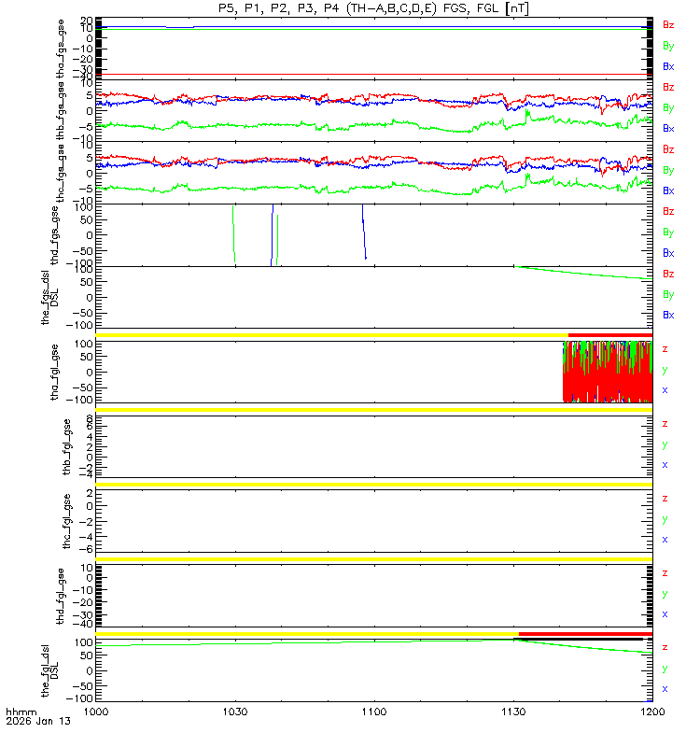Click the red z legend in tha_fgl_gse panel

click(x=665, y=349)
